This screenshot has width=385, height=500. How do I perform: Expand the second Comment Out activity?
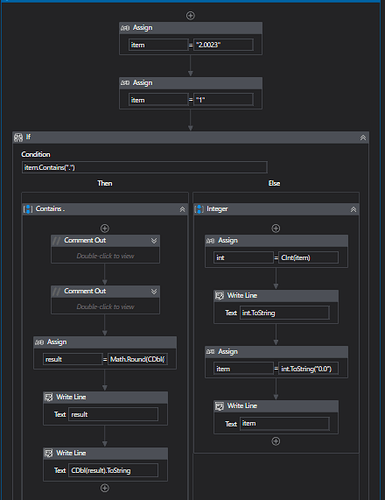(x=154, y=291)
